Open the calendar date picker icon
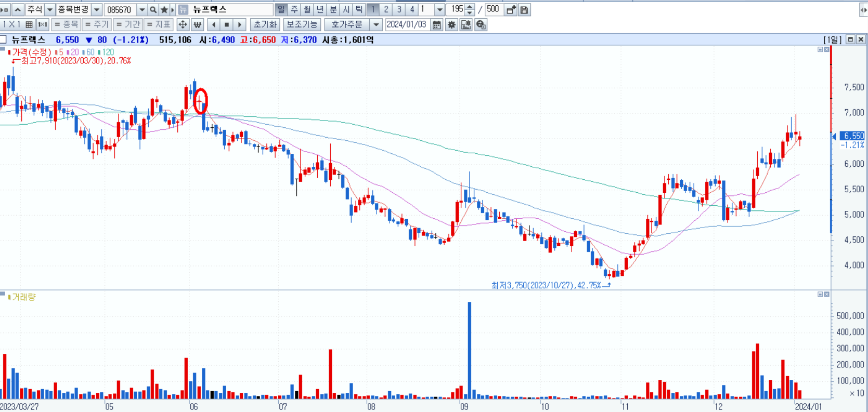This screenshot has height=412, width=868. click(x=436, y=24)
